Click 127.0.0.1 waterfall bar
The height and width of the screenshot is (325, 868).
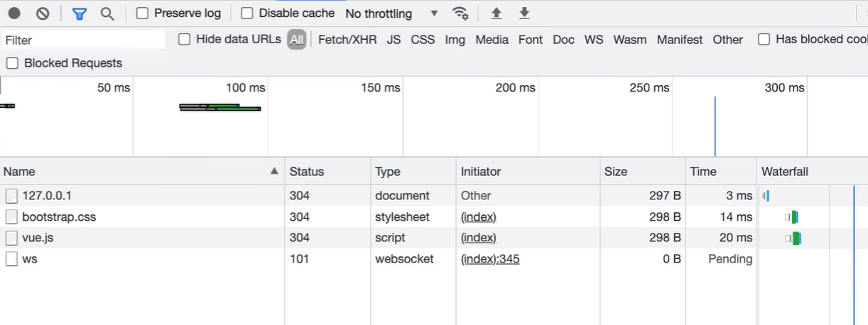click(766, 196)
